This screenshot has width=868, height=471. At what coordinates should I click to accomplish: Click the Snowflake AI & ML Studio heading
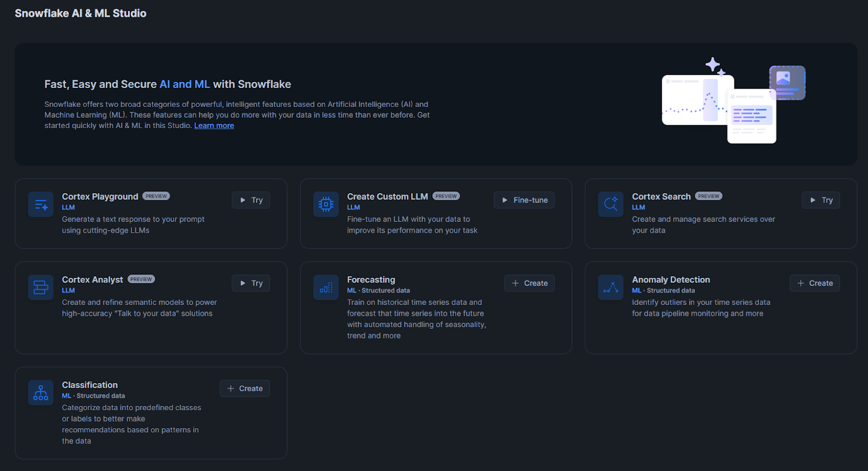(x=80, y=13)
